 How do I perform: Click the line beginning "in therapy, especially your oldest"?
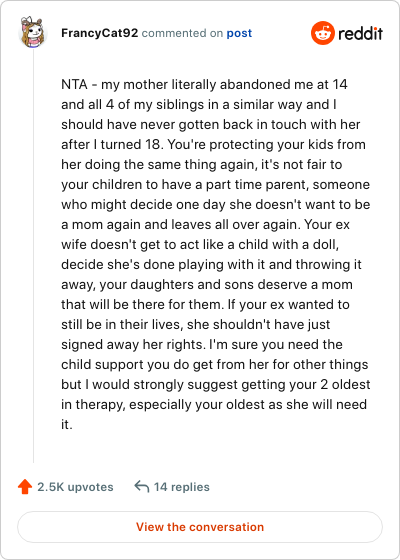tap(214, 405)
